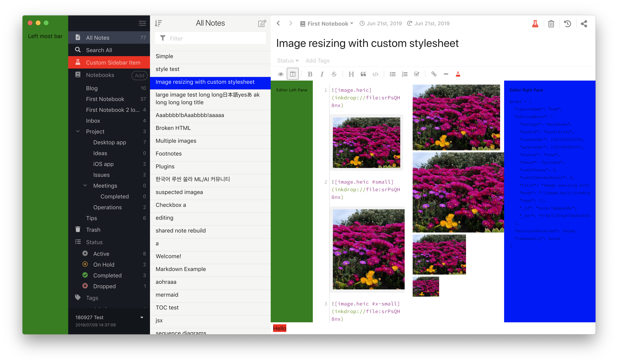
Task: Open the First Notebook selector dropdown
Action: tap(327, 24)
